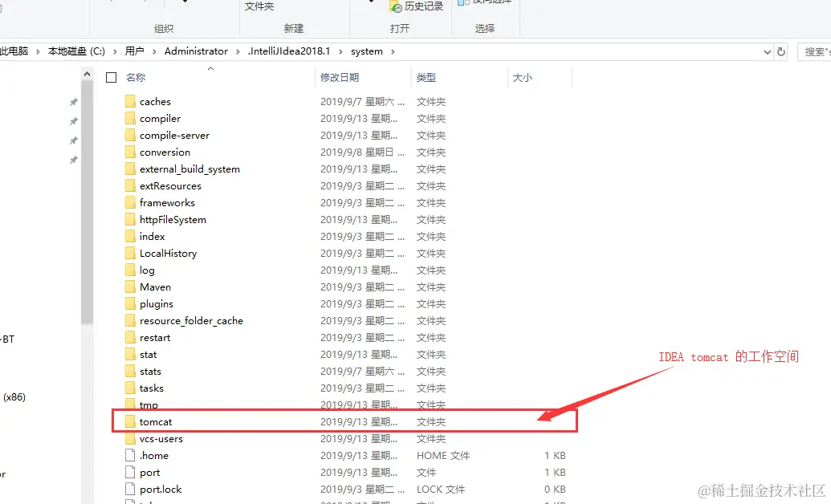
Task: Sort by 修改日期 column header
Action: tap(339, 77)
